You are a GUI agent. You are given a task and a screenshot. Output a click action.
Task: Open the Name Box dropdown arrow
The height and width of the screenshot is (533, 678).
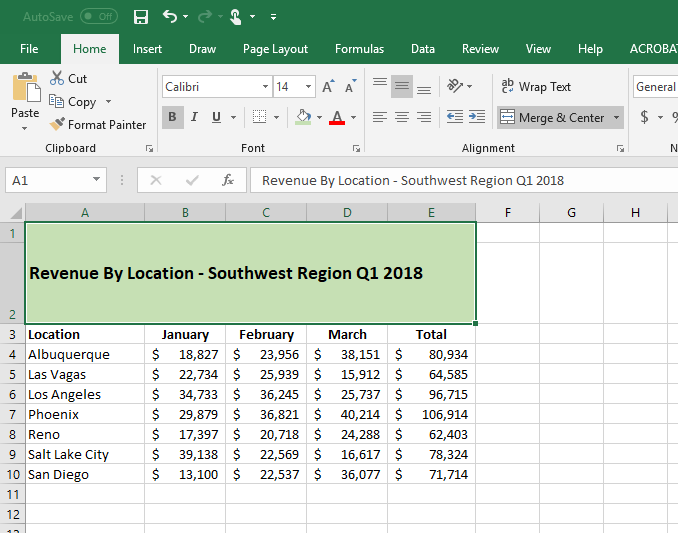point(96,179)
